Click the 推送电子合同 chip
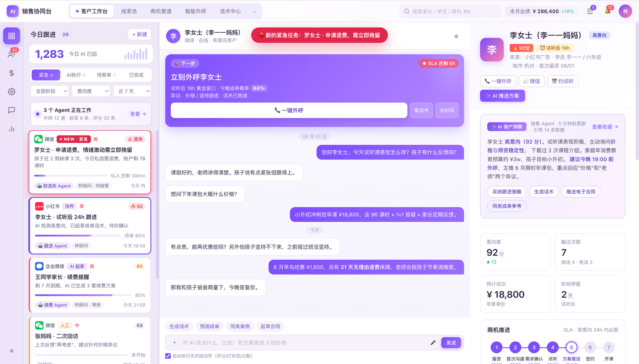This screenshot has height=364, width=639. pos(581,192)
